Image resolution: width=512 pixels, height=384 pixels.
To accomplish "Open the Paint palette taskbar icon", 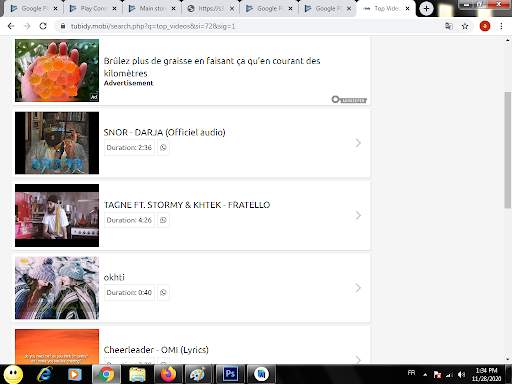I will tap(198, 374).
